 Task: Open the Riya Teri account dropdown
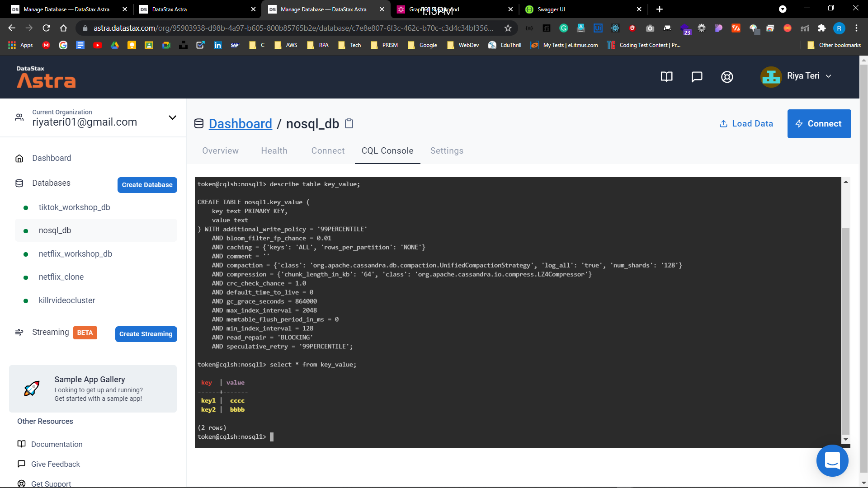tap(829, 76)
